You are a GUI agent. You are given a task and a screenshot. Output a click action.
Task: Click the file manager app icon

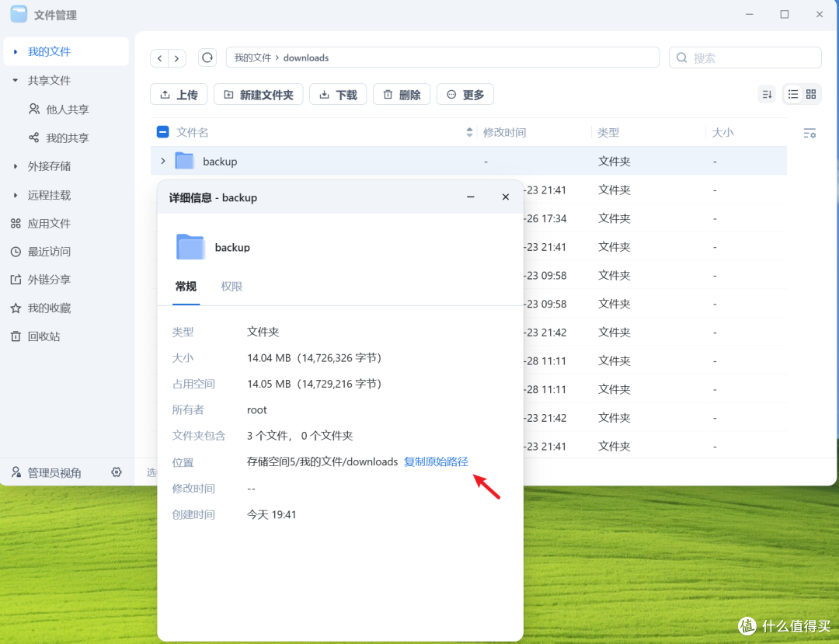tap(19, 15)
